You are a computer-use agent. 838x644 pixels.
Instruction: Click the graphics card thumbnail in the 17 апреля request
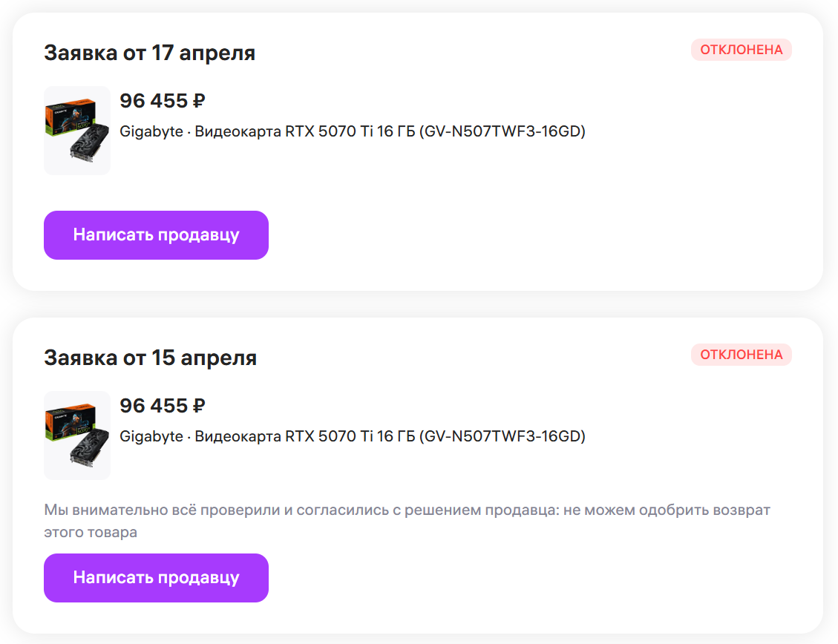pos(77,131)
